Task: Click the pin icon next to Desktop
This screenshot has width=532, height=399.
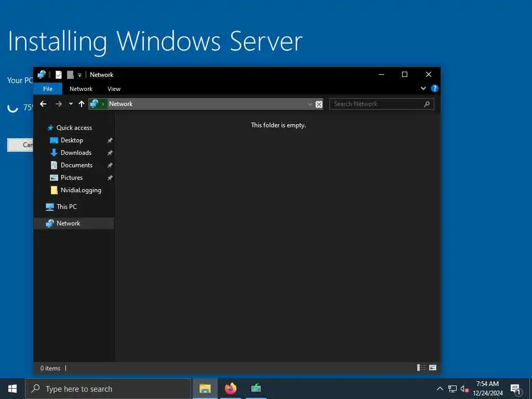Action: (110, 140)
